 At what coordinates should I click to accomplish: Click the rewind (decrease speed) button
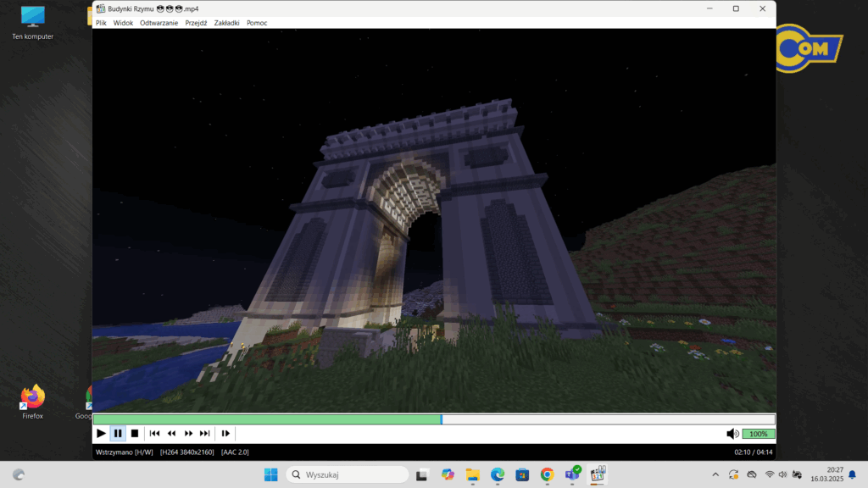(x=171, y=434)
